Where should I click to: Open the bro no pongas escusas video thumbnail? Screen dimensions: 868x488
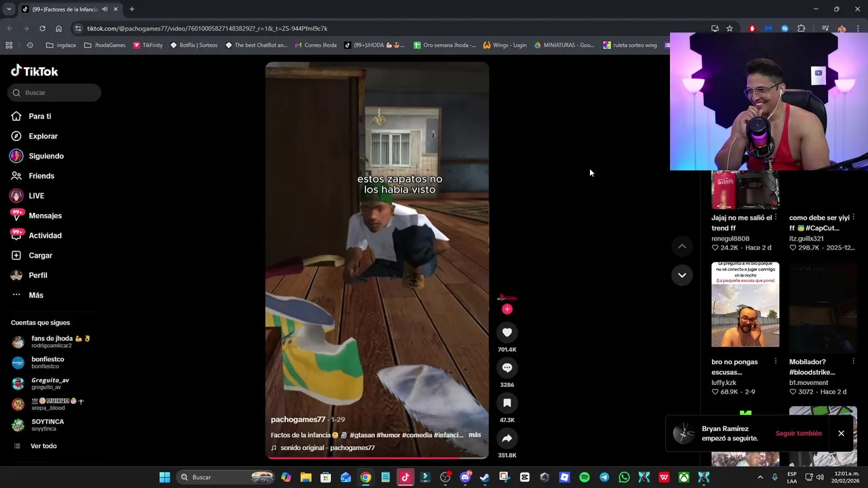point(745,304)
